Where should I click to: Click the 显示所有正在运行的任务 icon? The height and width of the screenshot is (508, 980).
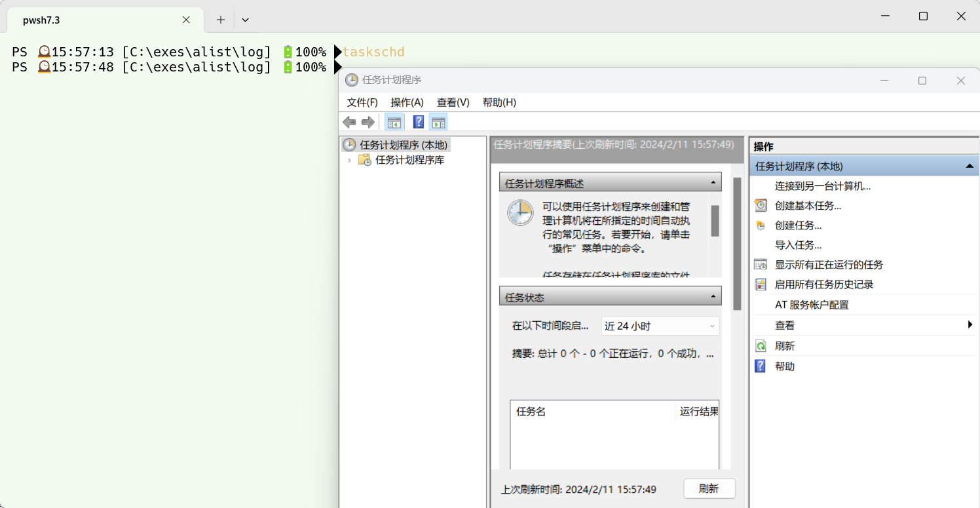761,265
